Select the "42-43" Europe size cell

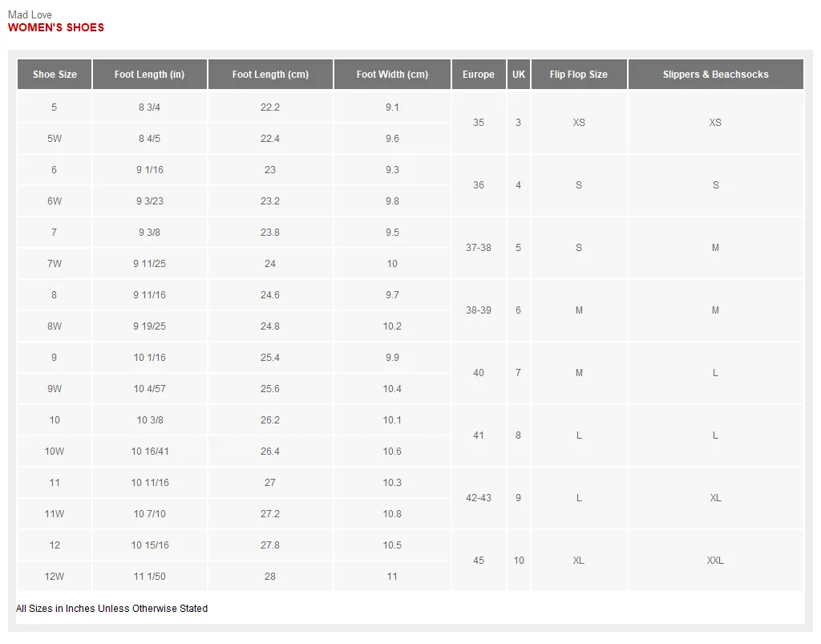tap(479, 498)
